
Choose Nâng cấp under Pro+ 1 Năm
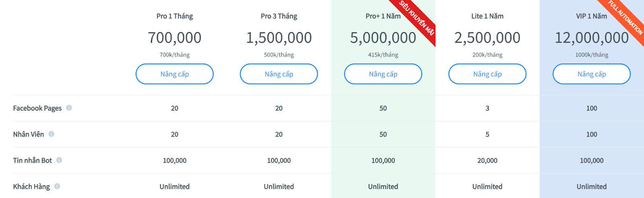pyautogui.click(x=383, y=74)
